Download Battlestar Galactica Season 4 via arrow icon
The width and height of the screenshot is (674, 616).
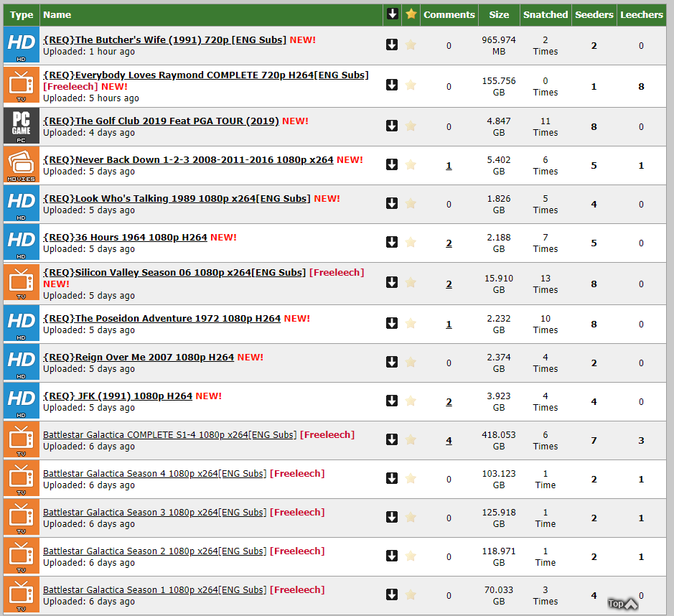pyautogui.click(x=392, y=479)
